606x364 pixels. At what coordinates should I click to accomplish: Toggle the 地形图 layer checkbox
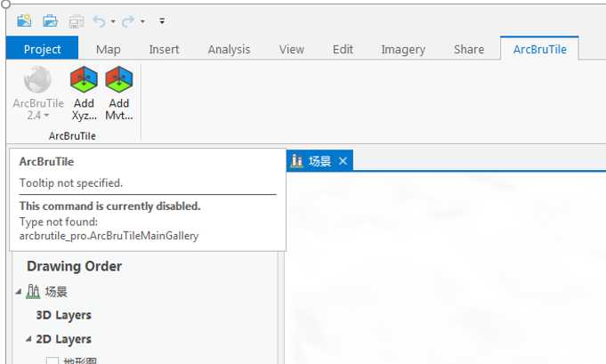[x=53, y=361]
